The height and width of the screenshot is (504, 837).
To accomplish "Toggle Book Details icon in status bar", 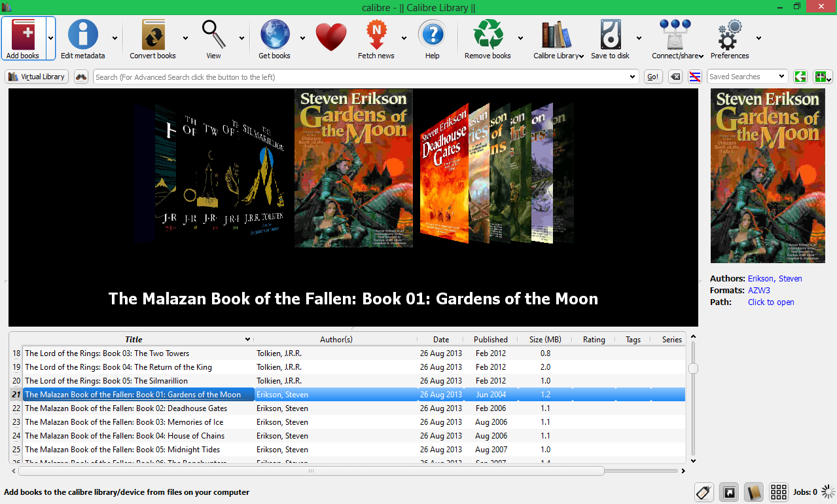I will click(754, 492).
